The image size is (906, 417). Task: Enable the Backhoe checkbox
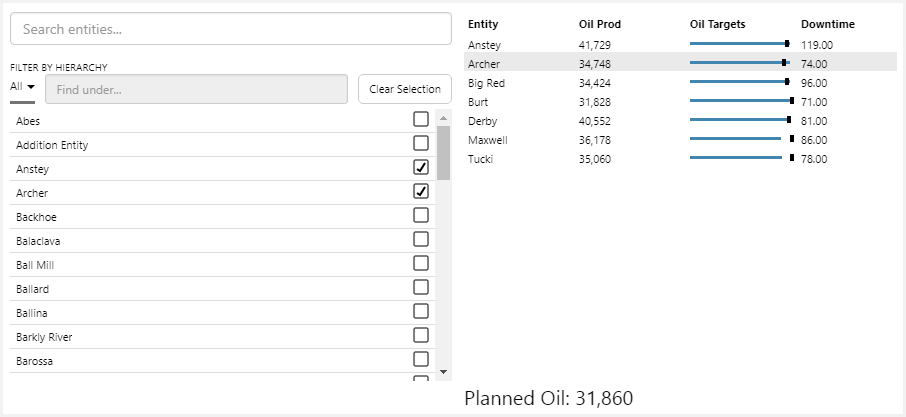[421, 215]
